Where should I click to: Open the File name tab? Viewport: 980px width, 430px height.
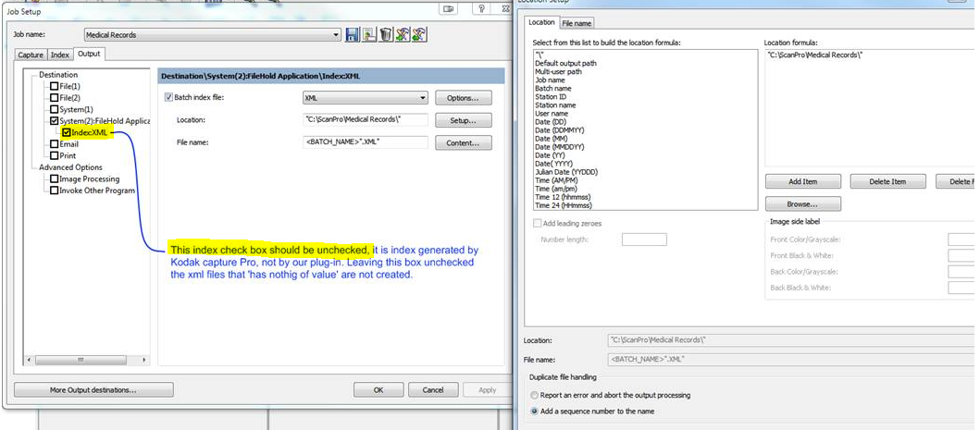pos(577,23)
